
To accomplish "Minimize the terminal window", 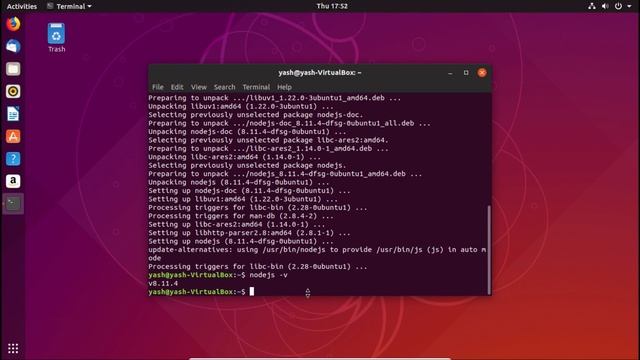I will tap(450, 73).
